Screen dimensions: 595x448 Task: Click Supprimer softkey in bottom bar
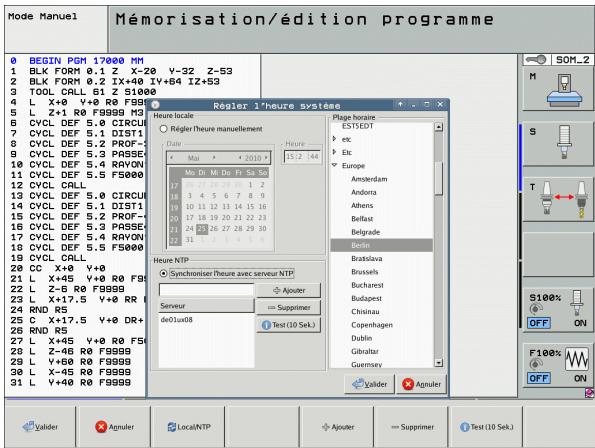412,427
